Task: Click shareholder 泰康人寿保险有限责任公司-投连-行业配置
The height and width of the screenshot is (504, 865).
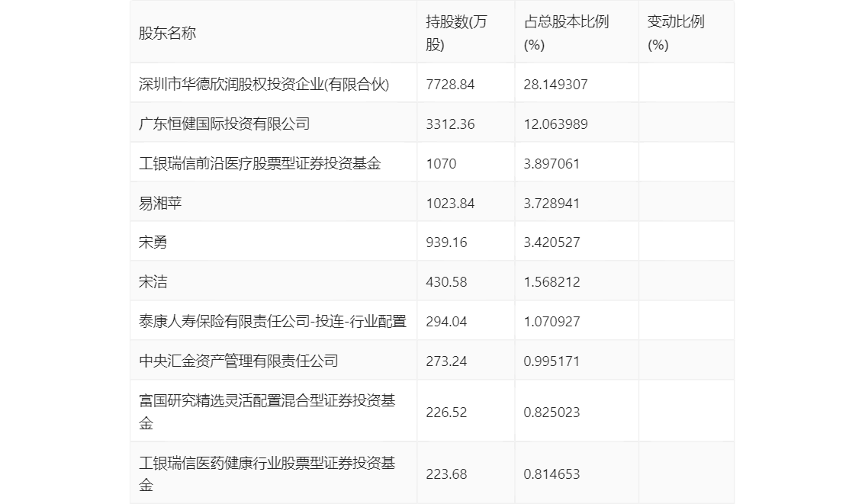Action: (x=272, y=322)
